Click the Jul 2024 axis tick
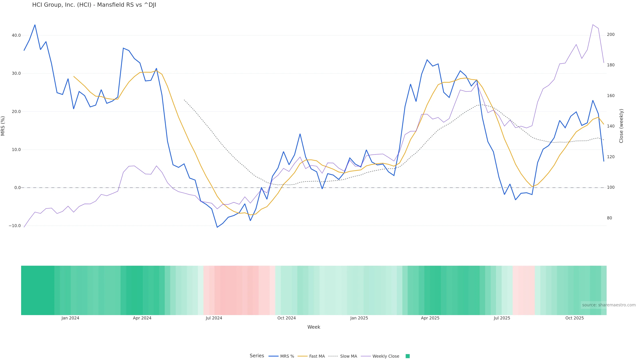 (x=214, y=318)
